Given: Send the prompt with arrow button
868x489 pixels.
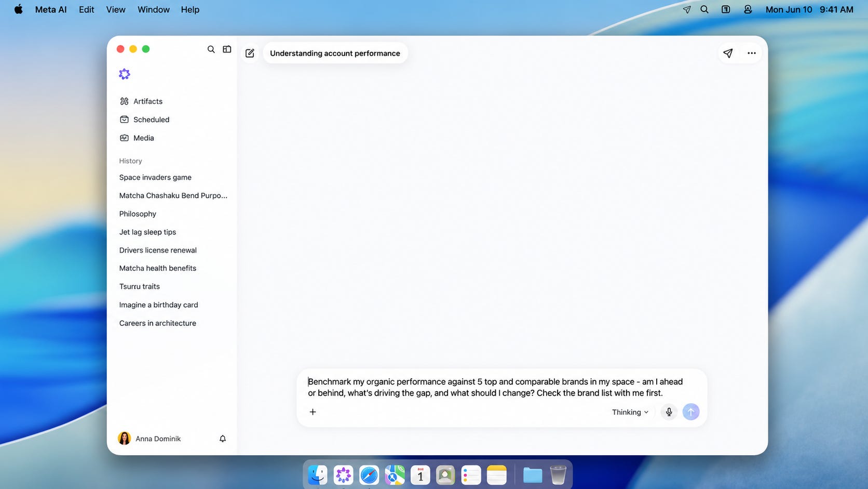Looking at the screenshot, I should tap(691, 412).
